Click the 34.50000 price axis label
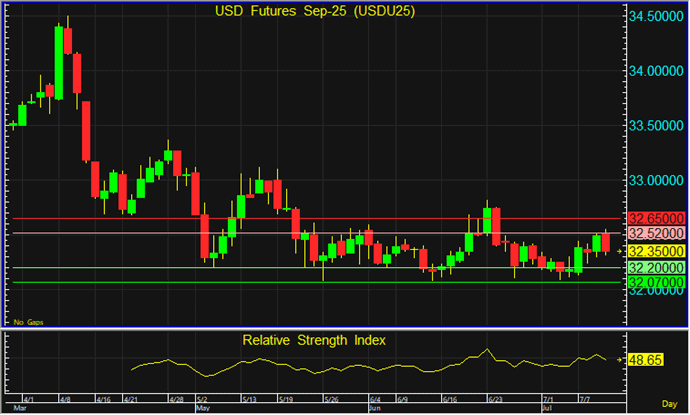 coord(655,17)
